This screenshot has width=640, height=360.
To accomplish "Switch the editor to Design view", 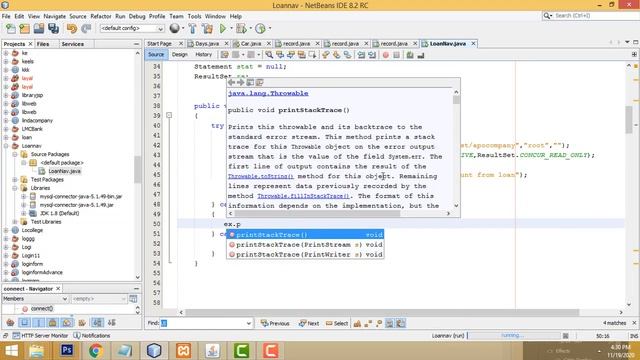I will coord(180,54).
